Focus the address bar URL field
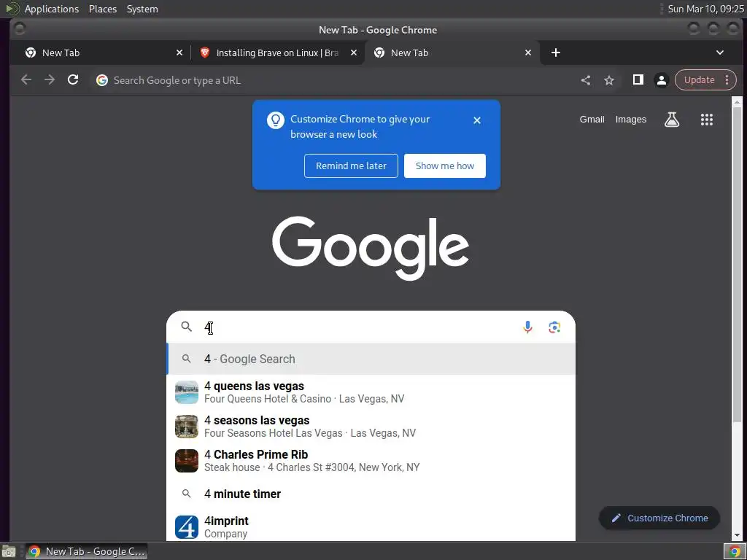This screenshot has height=560, width=747. pos(333,80)
